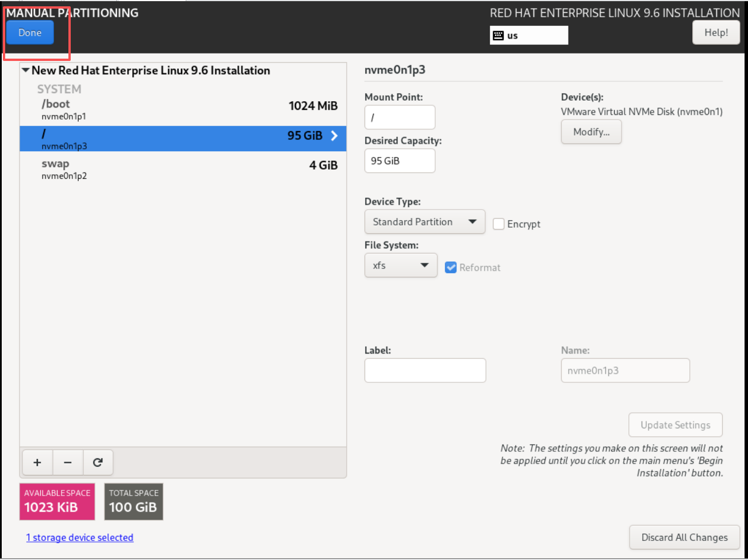Click Discard All Changes button

(684, 538)
